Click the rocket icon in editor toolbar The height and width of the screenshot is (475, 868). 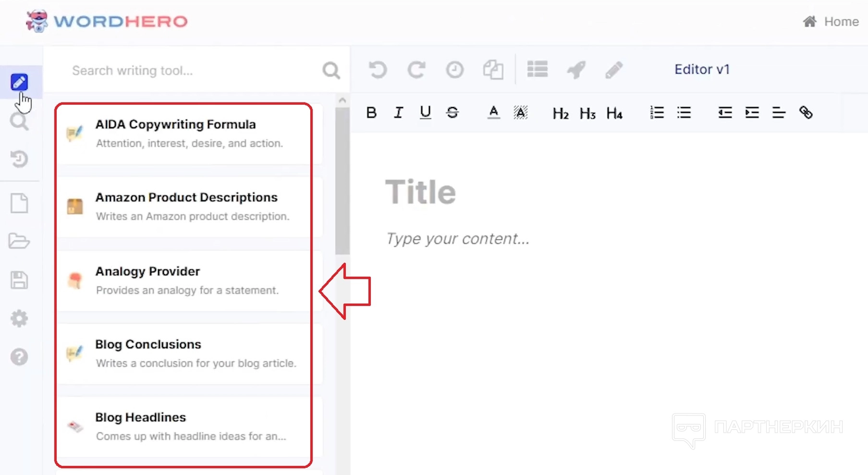pos(576,70)
